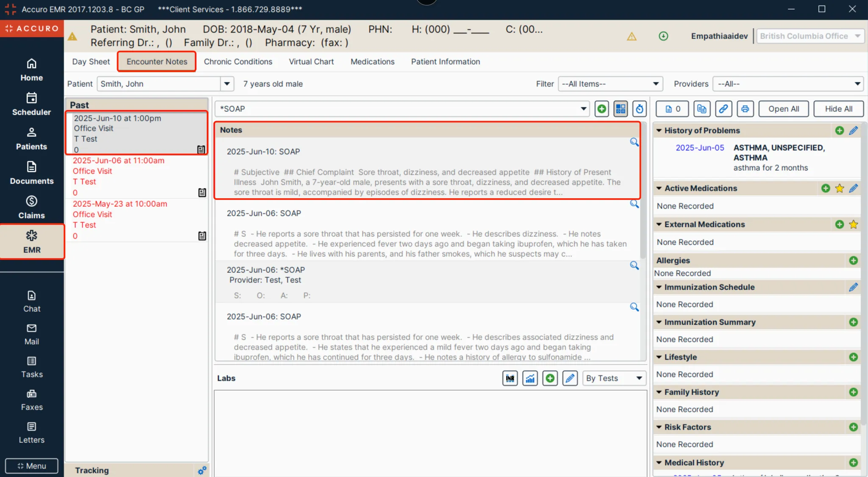Screen dimensions: 868x477
Task: Open Labs By Tests dropdown
Action: tap(614, 378)
